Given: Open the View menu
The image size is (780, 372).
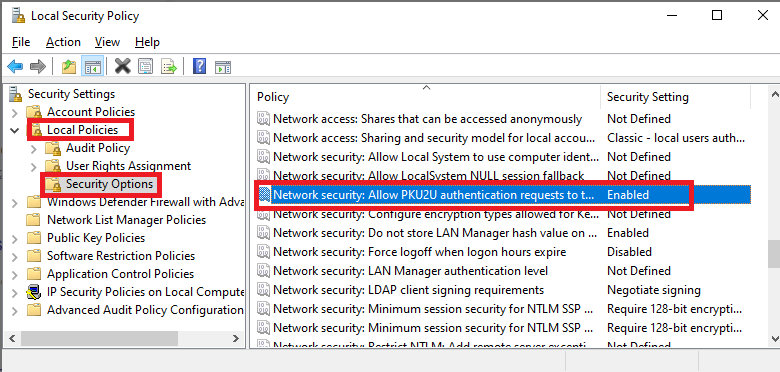Looking at the screenshot, I should click(x=107, y=42).
